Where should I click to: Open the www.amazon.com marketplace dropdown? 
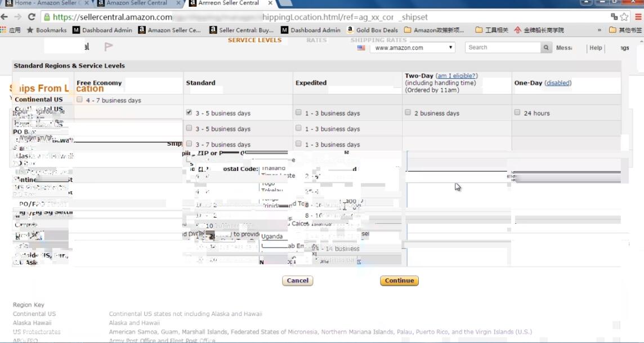tap(413, 48)
